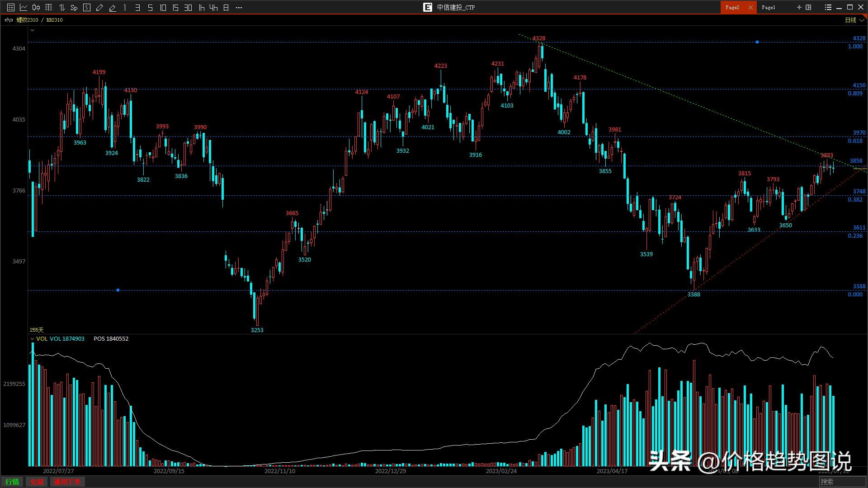Expand the VOL indicator chevron
This screenshot has height=488, width=868.
[32, 339]
